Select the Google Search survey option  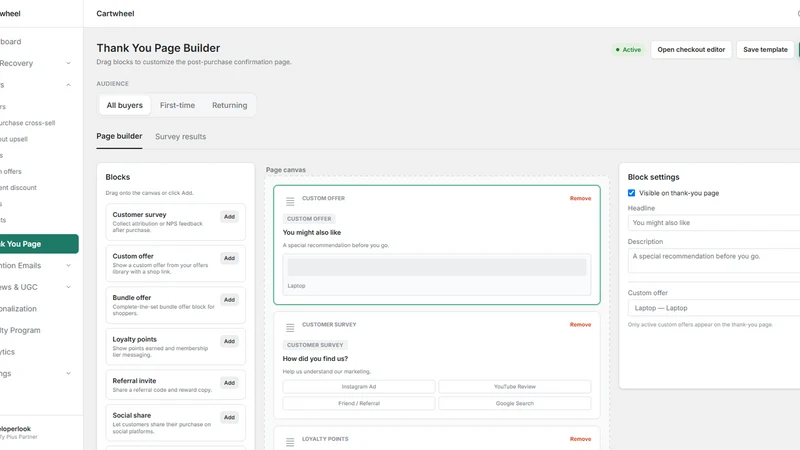pos(514,403)
